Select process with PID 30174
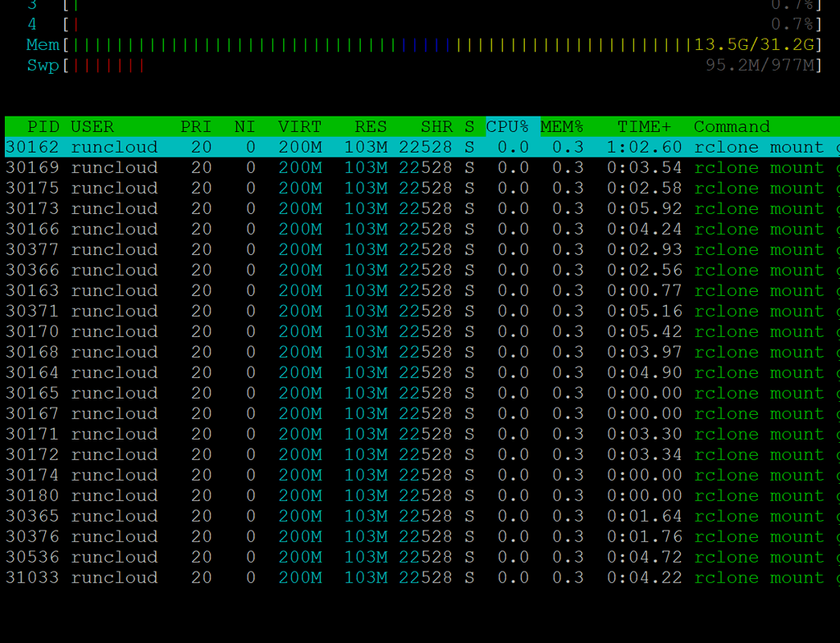840x643 pixels. [x=422, y=476]
